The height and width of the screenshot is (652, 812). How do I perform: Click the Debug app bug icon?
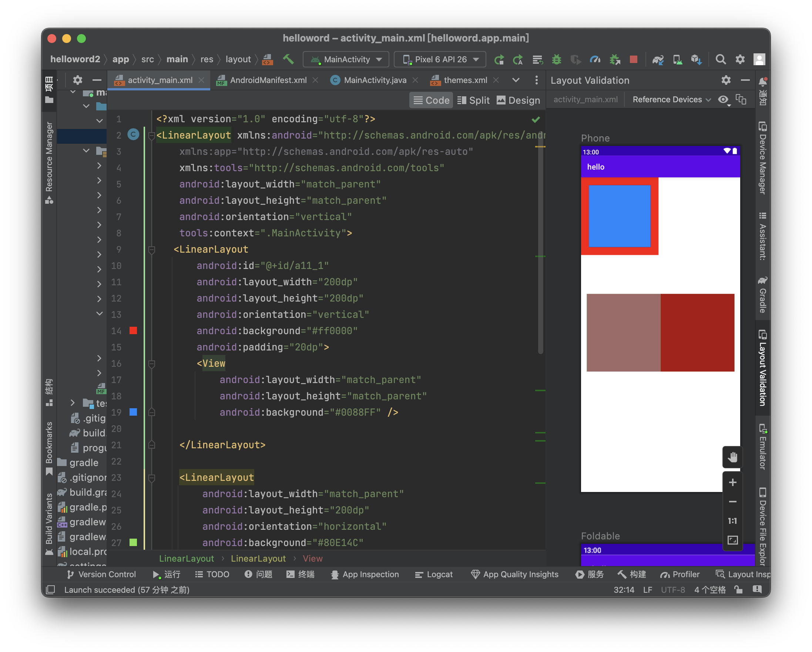tap(556, 59)
